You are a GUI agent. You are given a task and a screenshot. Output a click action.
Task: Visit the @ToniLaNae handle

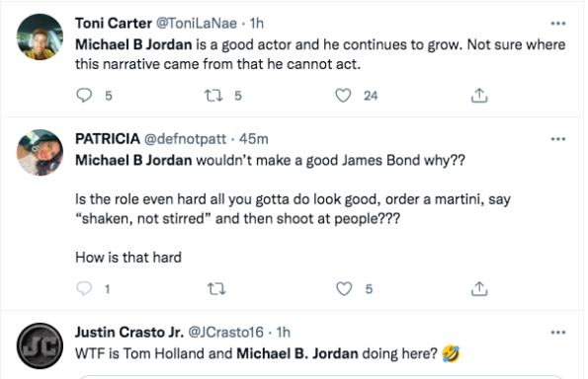click(x=196, y=24)
